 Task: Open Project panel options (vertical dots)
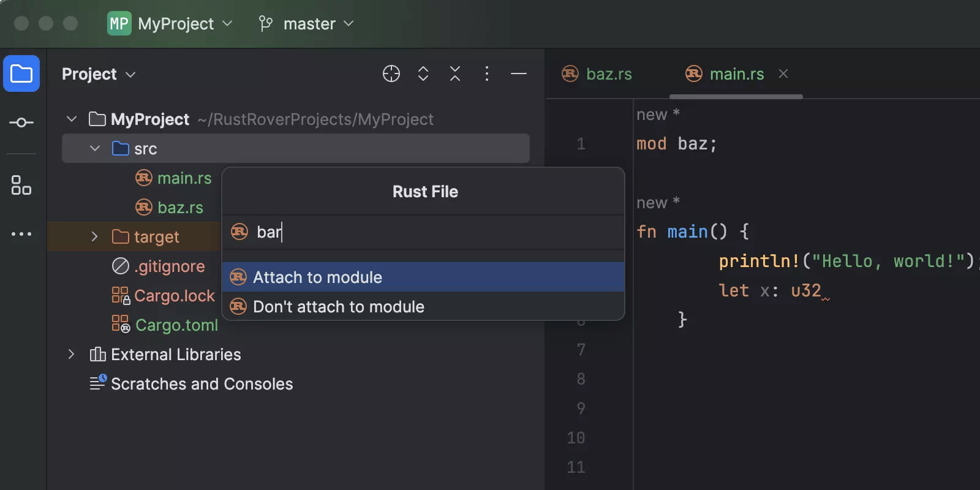[486, 74]
